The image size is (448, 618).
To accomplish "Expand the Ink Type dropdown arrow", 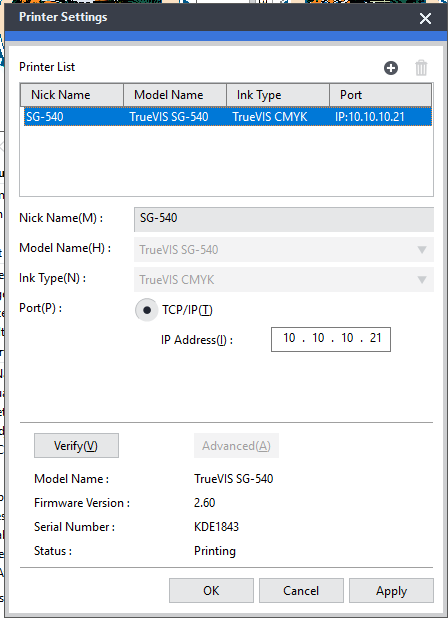I will pos(422,280).
